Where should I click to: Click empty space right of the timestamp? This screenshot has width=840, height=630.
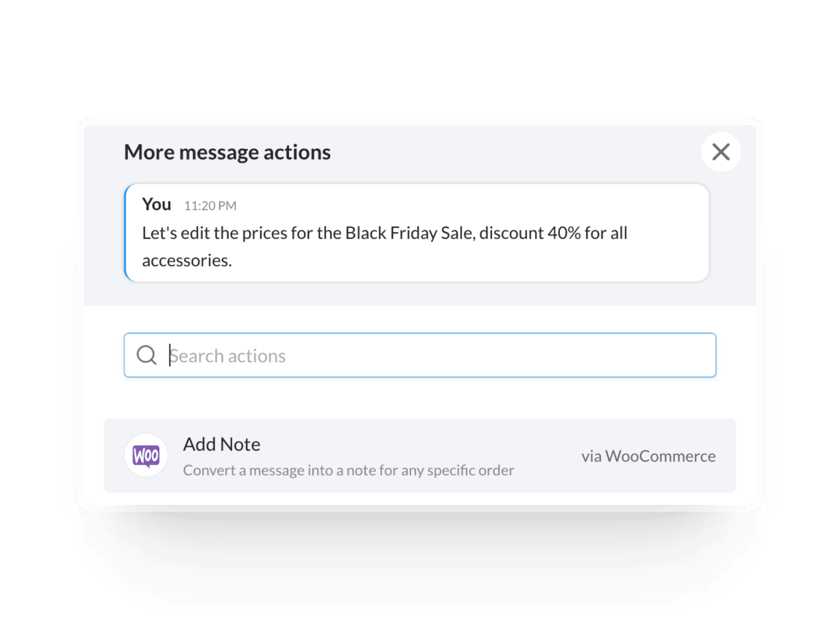[x=437, y=206]
